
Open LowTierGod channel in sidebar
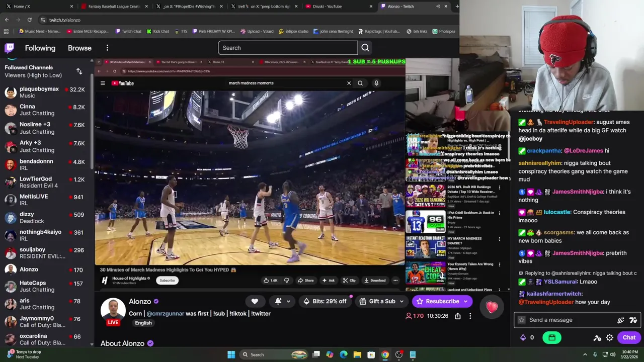(x=46, y=182)
